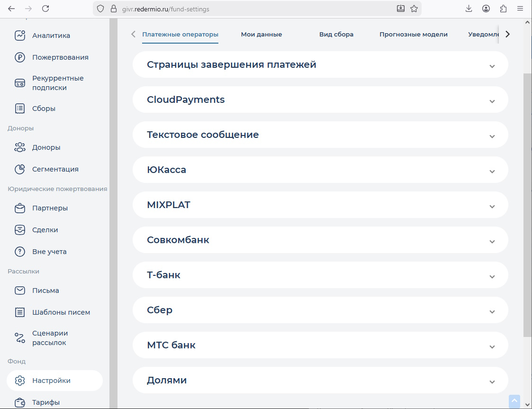Open the browser extensions puzzle icon
This screenshot has height=409, width=532.
[x=503, y=9]
